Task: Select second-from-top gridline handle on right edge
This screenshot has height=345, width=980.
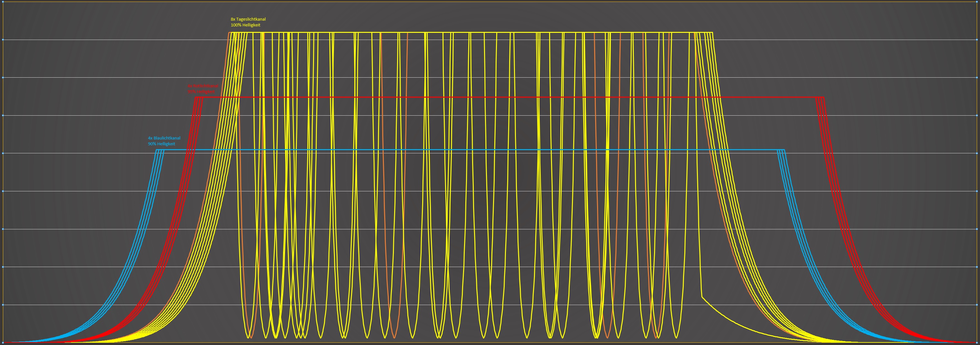Action: click(x=977, y=78)
